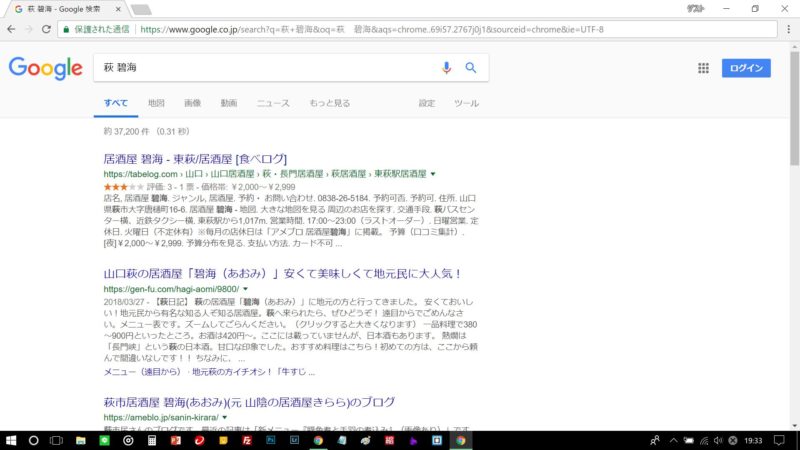Open the Wi-Fi network icon in tray
The width and height of the screenshot is (800, 450).
(704, 440)
